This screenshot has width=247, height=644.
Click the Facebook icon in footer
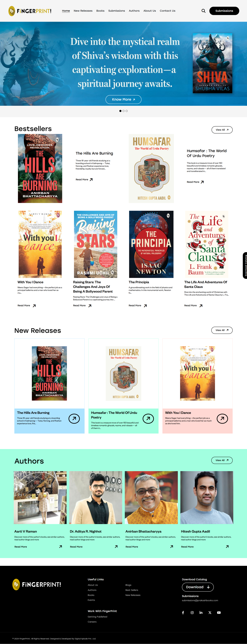coord(183,613)
